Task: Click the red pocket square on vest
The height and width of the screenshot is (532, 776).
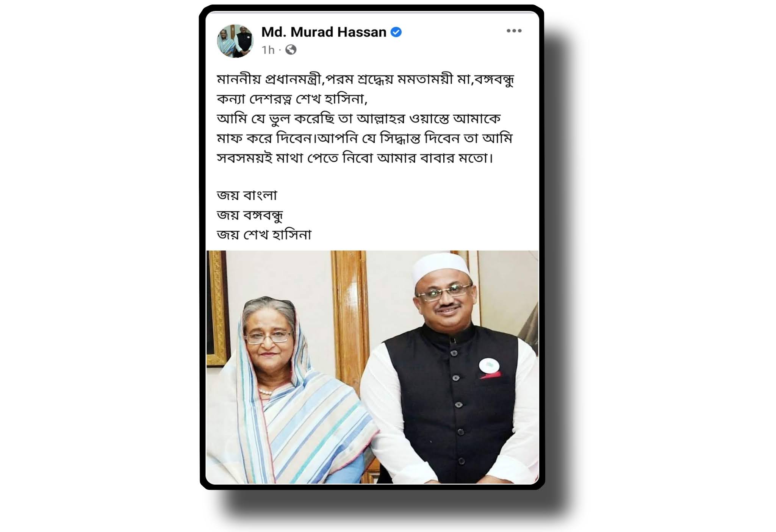Action: (x=491, y=376)
